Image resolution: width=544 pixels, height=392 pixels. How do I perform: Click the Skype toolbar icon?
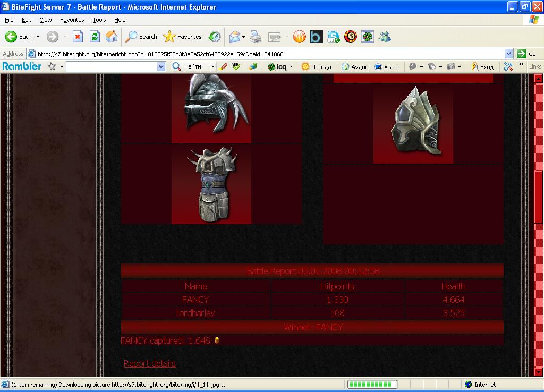[x=334, y=37]
